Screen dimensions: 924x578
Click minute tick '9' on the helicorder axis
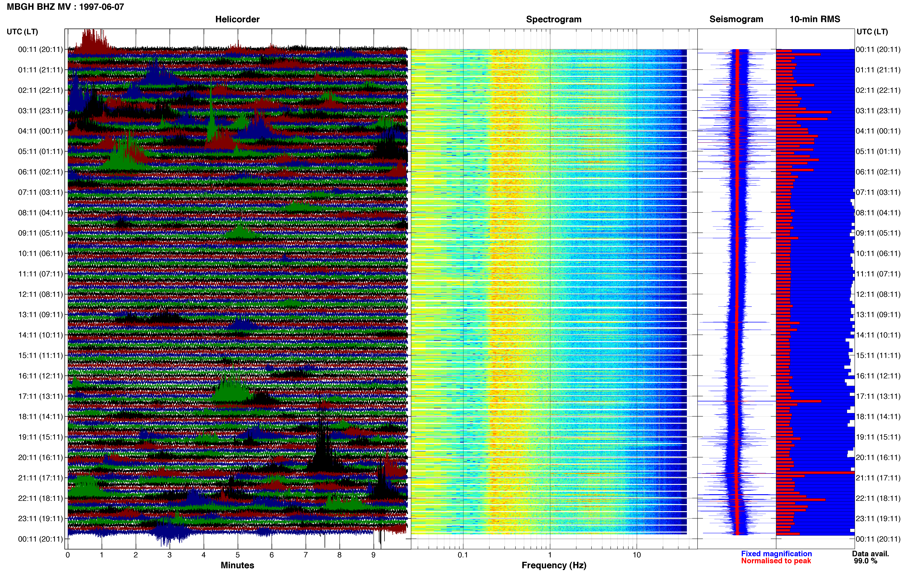tap(373, 555)
